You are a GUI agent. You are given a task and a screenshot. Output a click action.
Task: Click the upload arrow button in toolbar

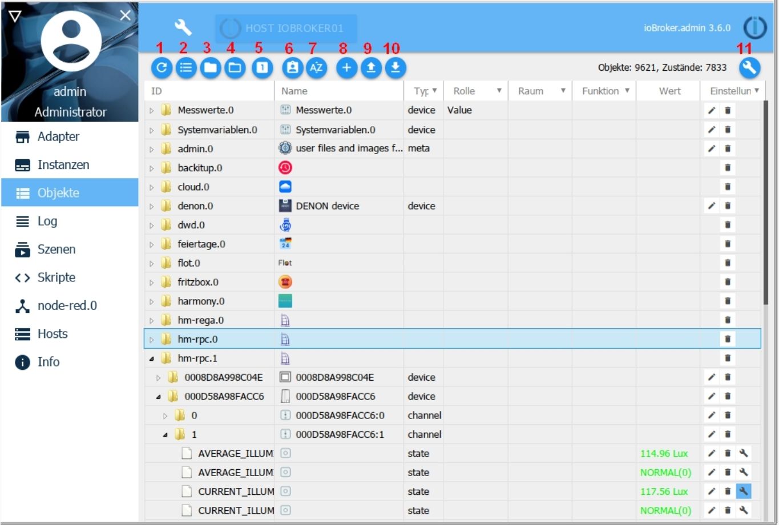371,68
